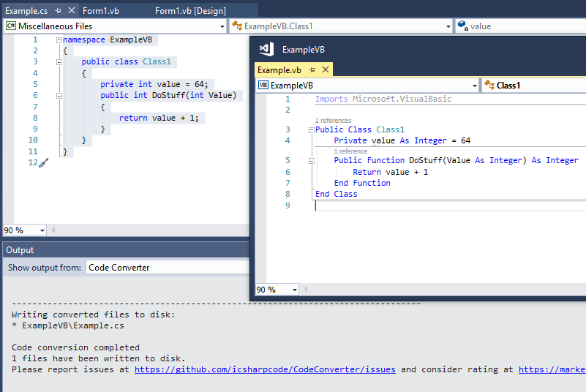Open the CodeConverter GitHub issues link
Image resolution: width=586 pixels, height=392 pixels.
click(265, 369)
